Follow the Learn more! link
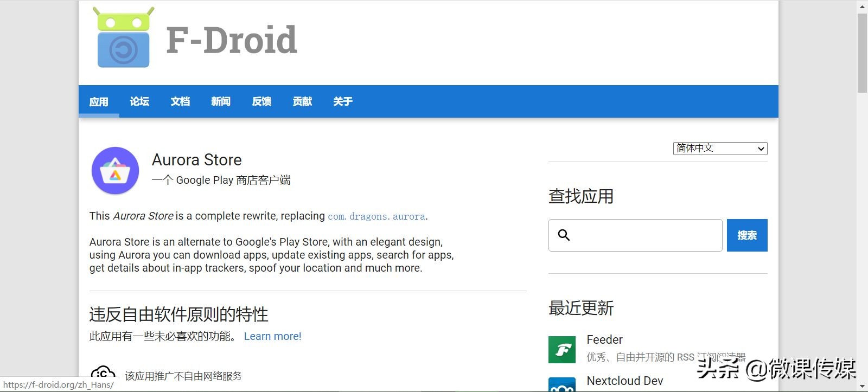The width and height of the screenshot is (868, 392). point(272,336)
